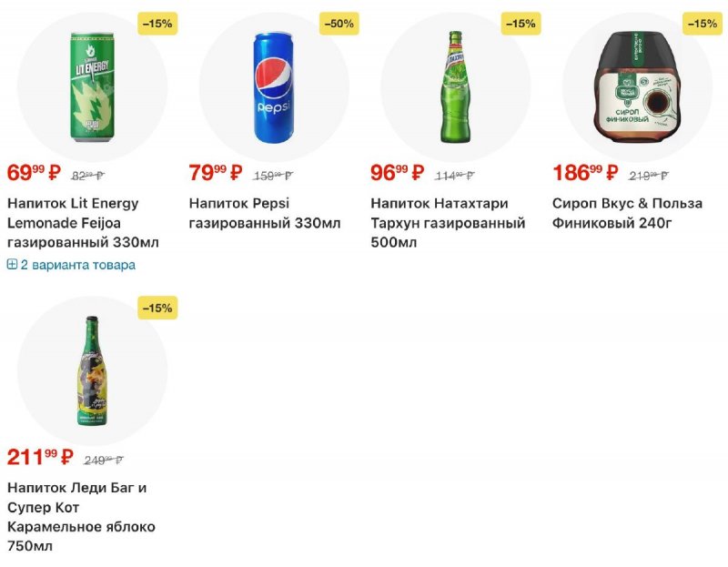
Task: Click the −15% badge on date syrup
Action: (x=703, y=24)
